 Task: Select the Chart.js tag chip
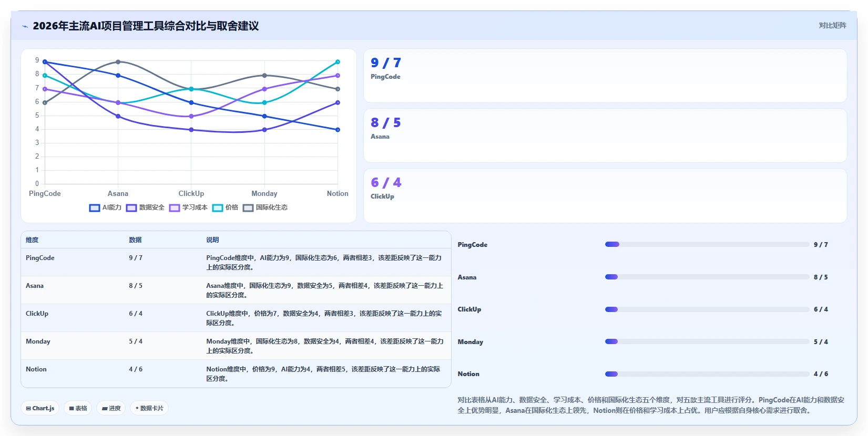[40, 408]
